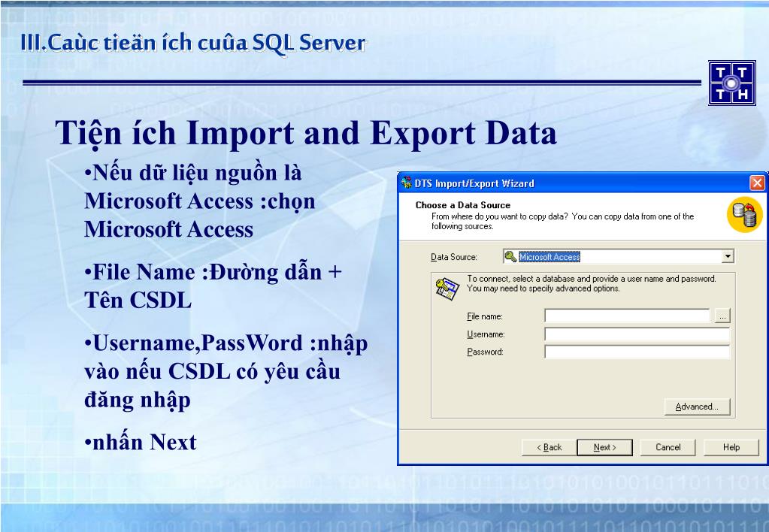Click the 'Choose a Data Source' heading
The image size is (769, 532).
462,205
